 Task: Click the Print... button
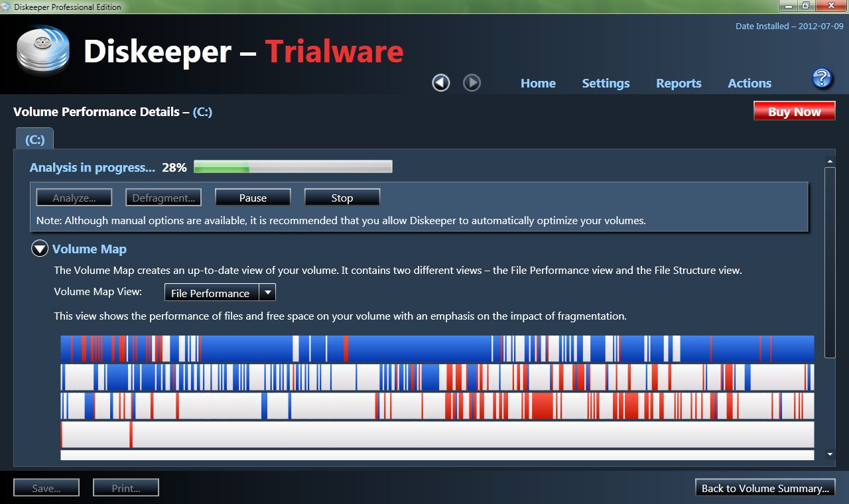click(126, 488)
